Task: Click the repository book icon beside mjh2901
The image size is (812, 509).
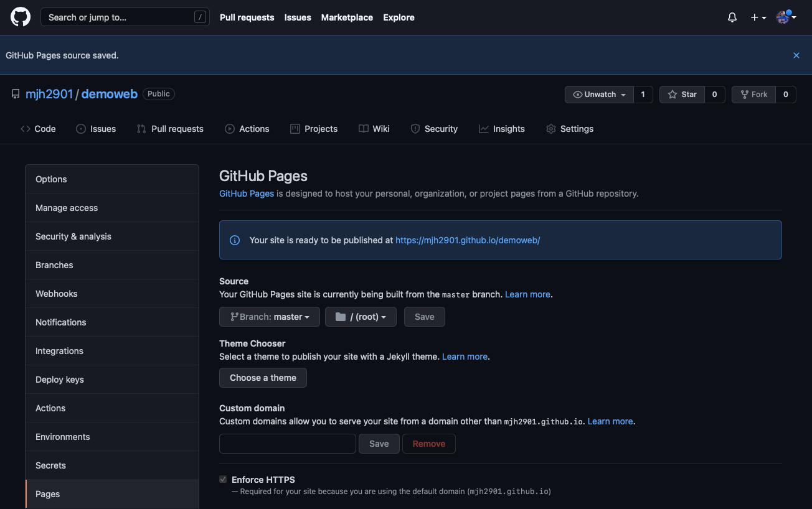Action: [x=16, y=94]
